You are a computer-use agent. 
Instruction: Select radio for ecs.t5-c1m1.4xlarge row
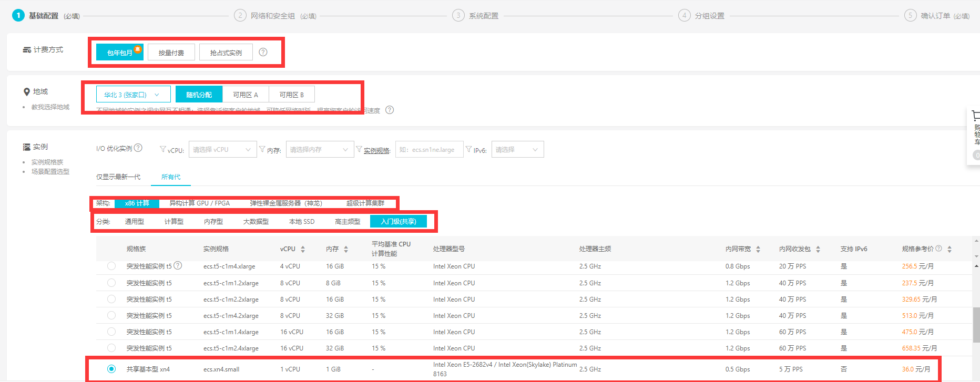111,332
